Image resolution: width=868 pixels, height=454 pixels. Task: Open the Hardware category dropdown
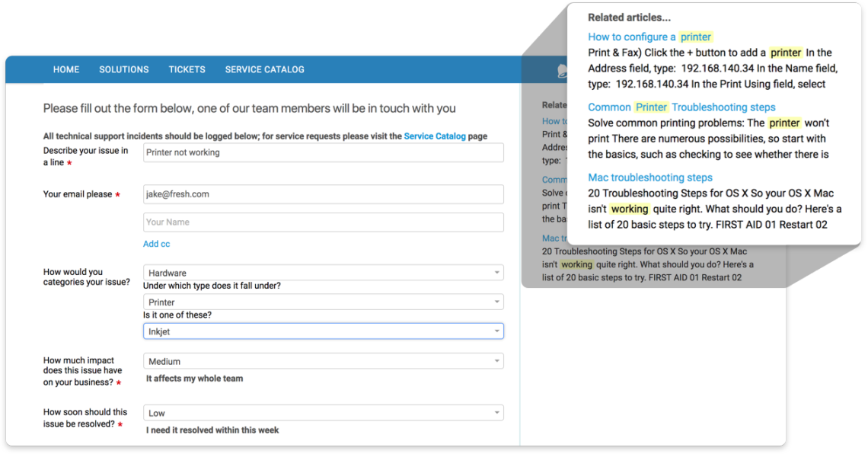pos(323,272)
